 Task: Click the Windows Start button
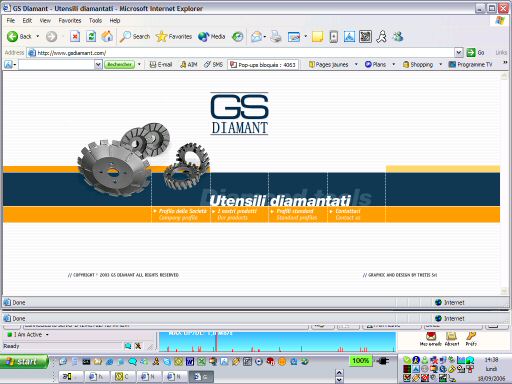(x=24, y=362)
